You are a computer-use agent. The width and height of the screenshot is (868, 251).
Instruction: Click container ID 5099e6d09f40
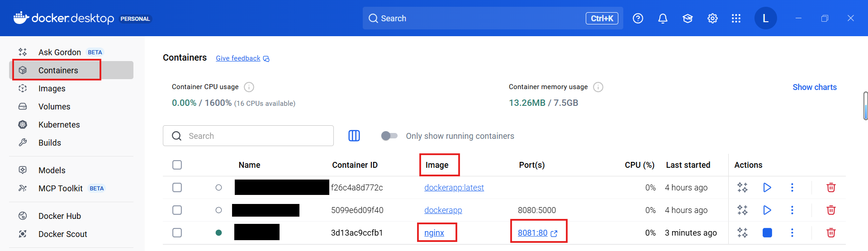[357, 210]
